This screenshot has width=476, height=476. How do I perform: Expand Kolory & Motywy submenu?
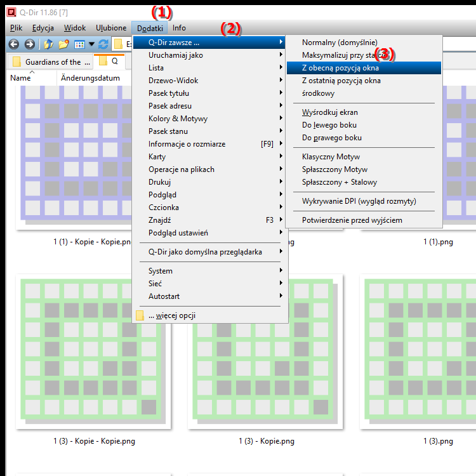click(x=209, y=119)
